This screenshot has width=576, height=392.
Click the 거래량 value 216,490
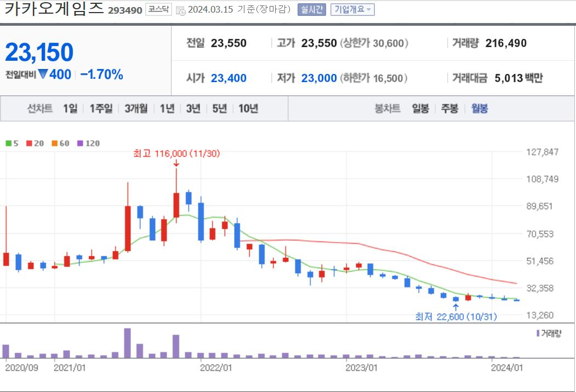pyautogui.click(x=506, y=43)
